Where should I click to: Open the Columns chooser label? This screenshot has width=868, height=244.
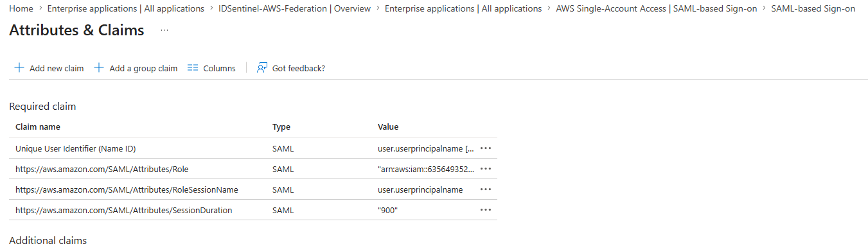(x=220, y=68)
